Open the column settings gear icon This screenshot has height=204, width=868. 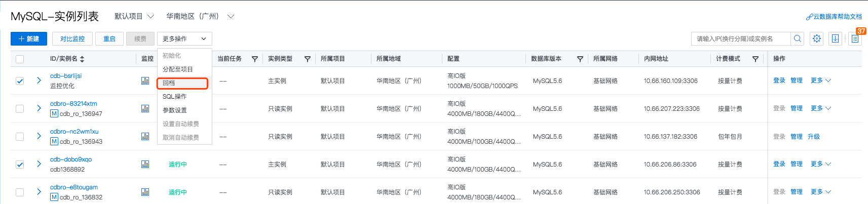click(817, 38)
